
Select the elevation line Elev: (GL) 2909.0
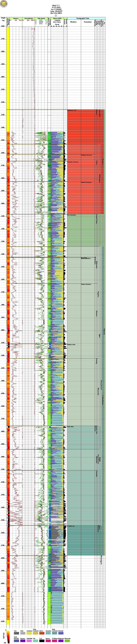56,13
